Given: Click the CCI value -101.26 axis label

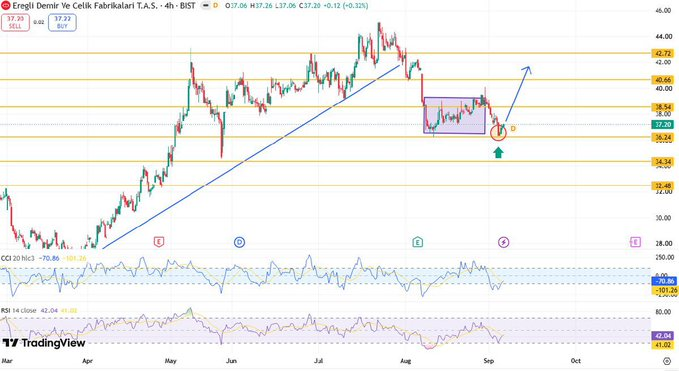Looking at the screenshot, I should [x=664, y=290].
